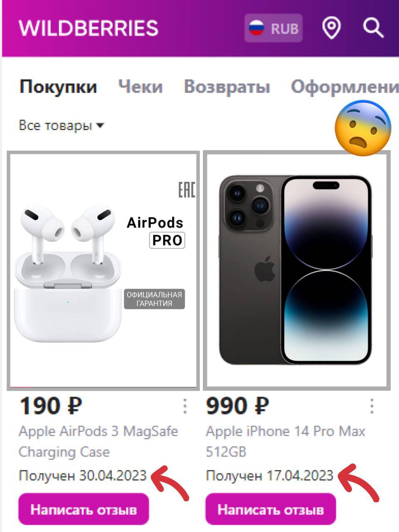Click the WILDBERRIES logo

(x=89, y=28)
